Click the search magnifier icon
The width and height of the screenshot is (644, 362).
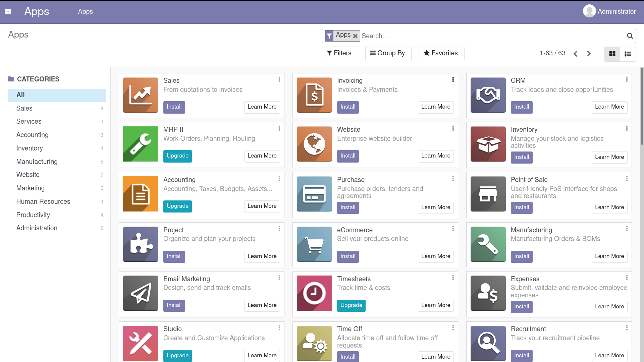[x=630, y=36]
